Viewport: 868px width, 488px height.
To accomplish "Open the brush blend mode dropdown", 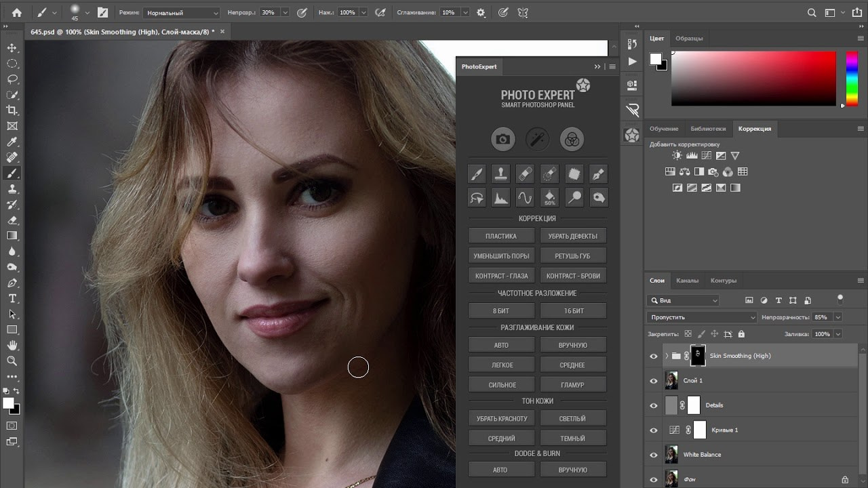I will coord(181,13).
